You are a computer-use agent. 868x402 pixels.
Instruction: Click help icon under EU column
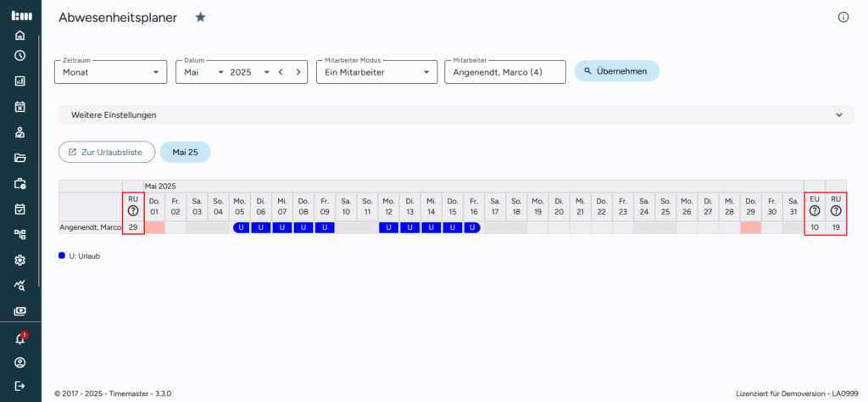(815, 211)
